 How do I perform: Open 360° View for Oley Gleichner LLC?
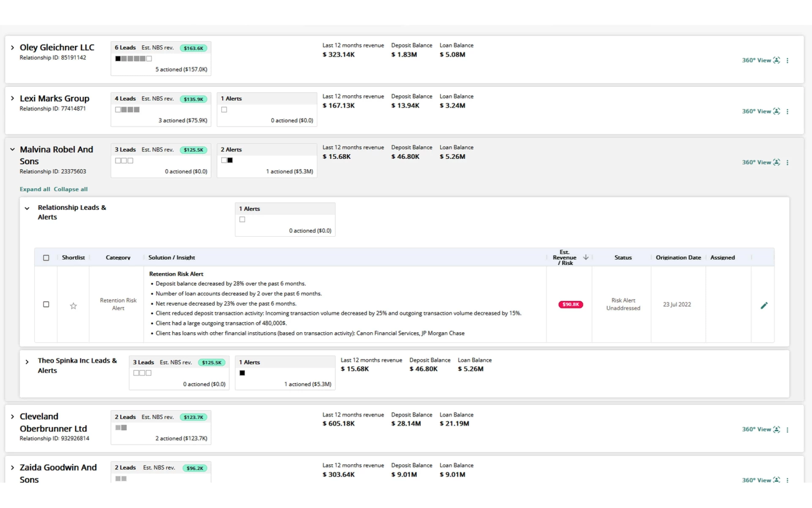(x=760, y=60)
